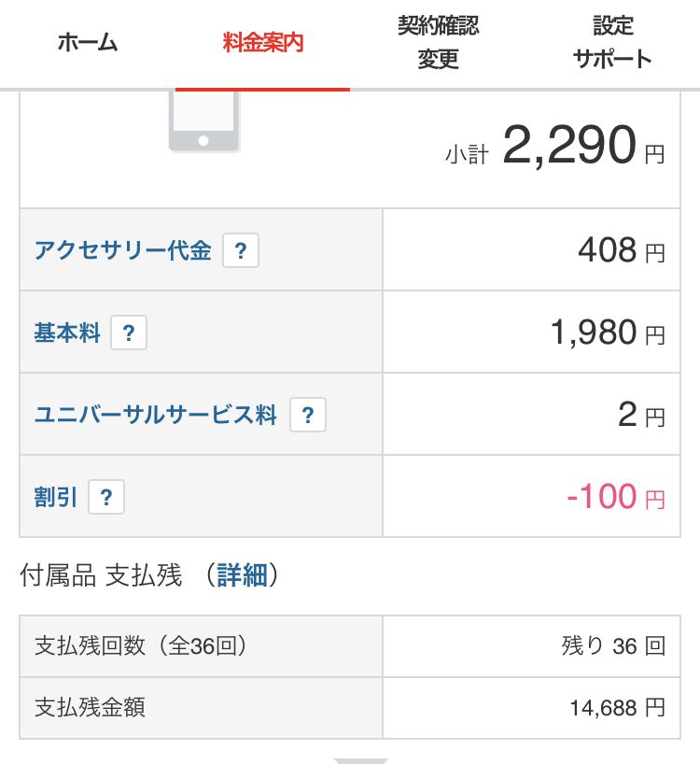Open the 割引 link
This screenshot has height=764, width=700.
coord(55,497)
